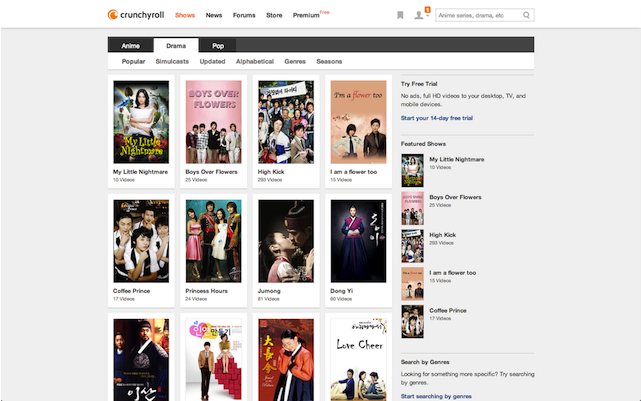The height and width of the screenshot is (401, 641).
Task: Open the bookmark queue icon
Action: pyautogui.click(x=400, y=15)
